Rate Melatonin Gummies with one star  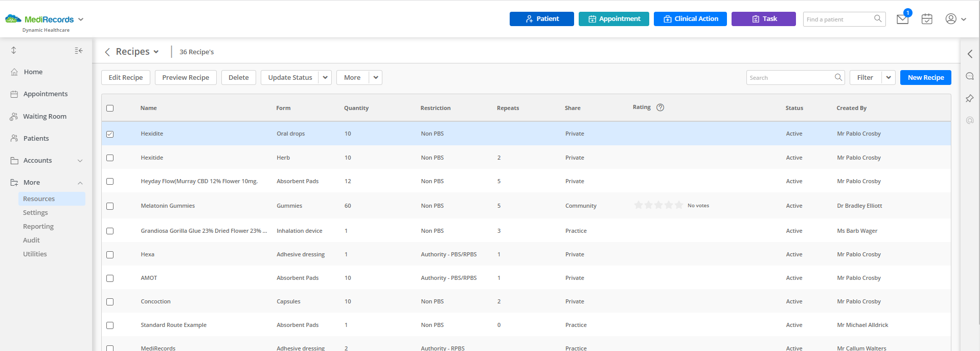[x=639, y=205]
